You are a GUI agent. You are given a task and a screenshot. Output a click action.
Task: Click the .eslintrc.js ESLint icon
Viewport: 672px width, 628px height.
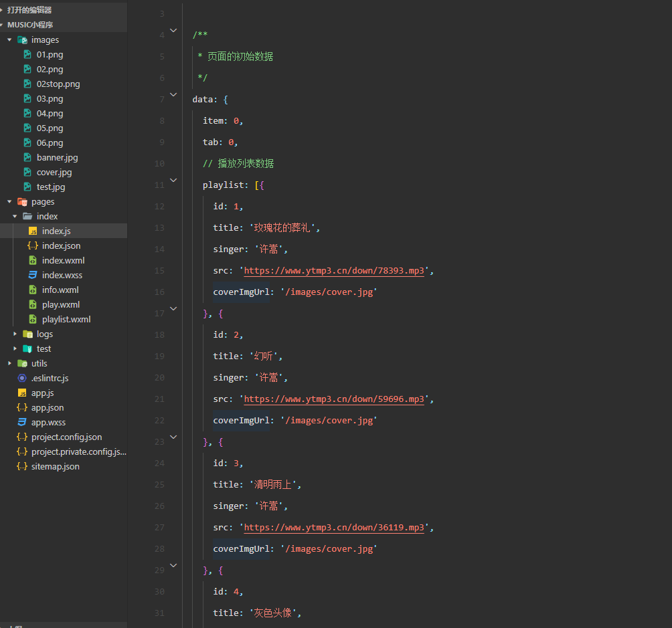22,379
